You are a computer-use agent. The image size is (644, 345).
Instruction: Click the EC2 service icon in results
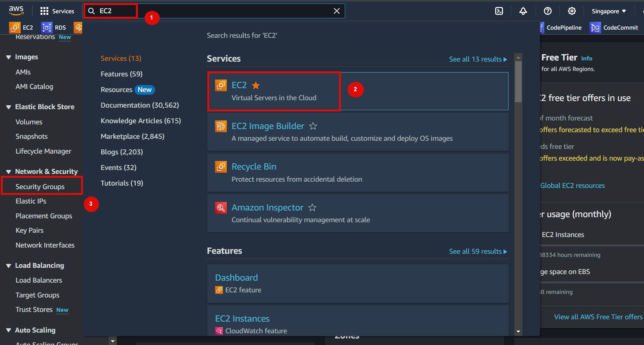tap(221, 85)
